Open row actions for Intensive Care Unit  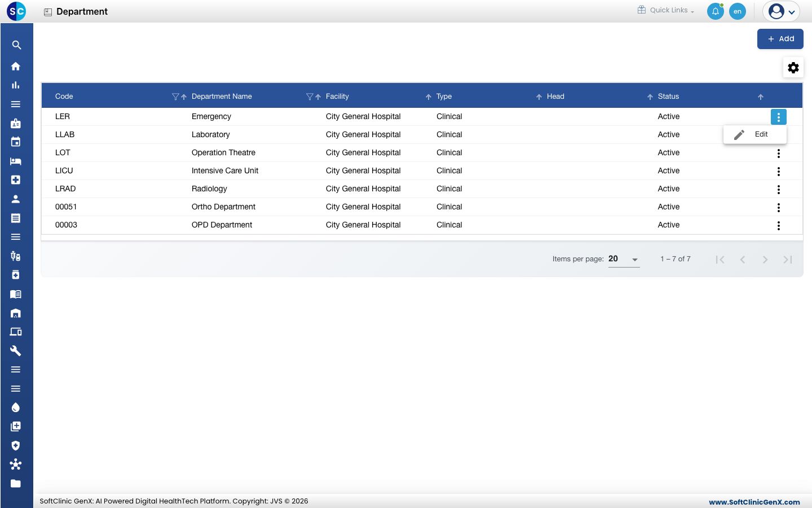779,171
